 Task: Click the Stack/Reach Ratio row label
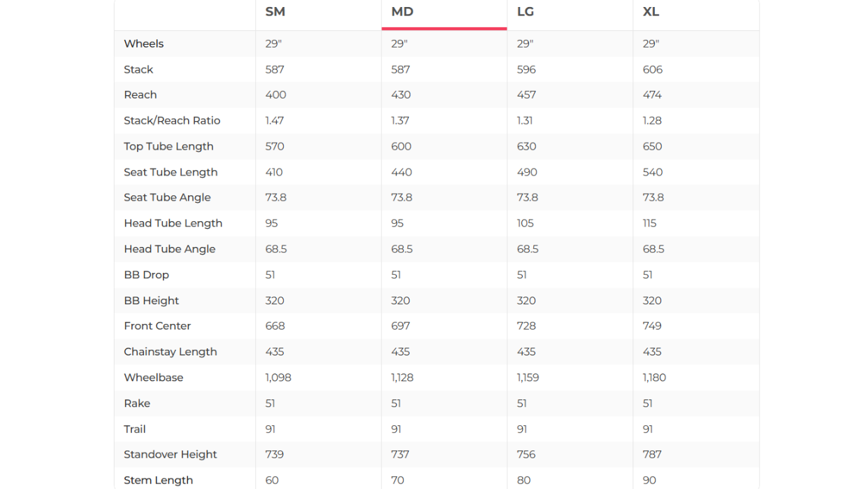pyautogui.click(x=172, y=120)
